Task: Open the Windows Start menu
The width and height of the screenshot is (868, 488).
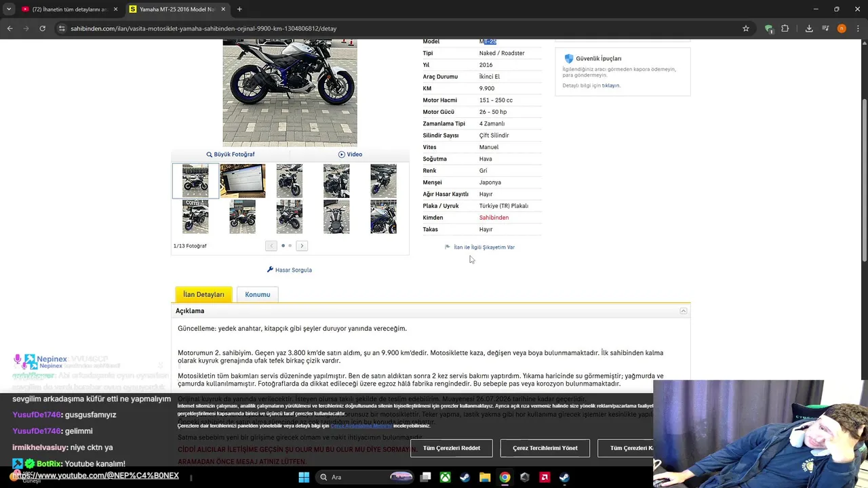Action: pyautogui.click(x=304, y=477)
